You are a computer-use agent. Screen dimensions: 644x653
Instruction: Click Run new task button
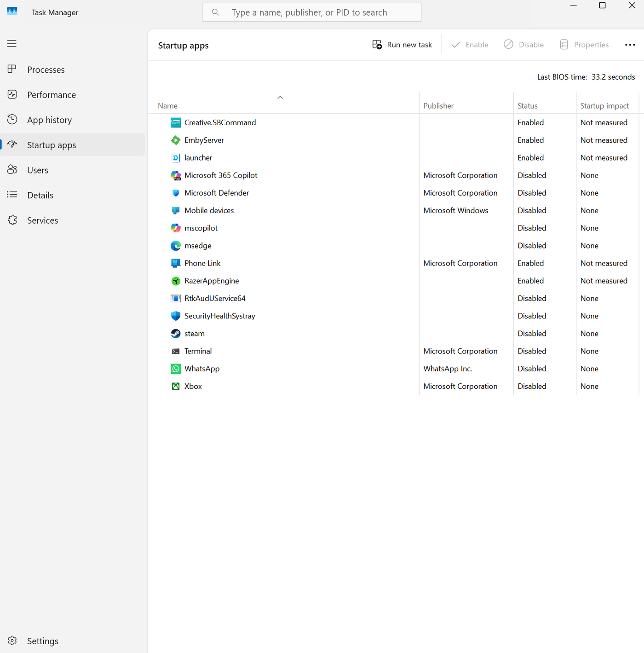(402, 45)
